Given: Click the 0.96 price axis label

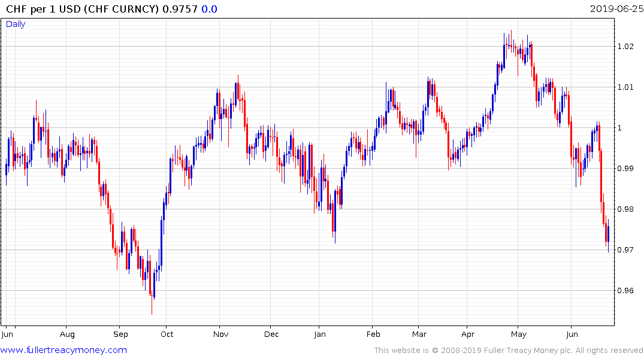Looking at the screenshot, I should [x=625, y=291].
